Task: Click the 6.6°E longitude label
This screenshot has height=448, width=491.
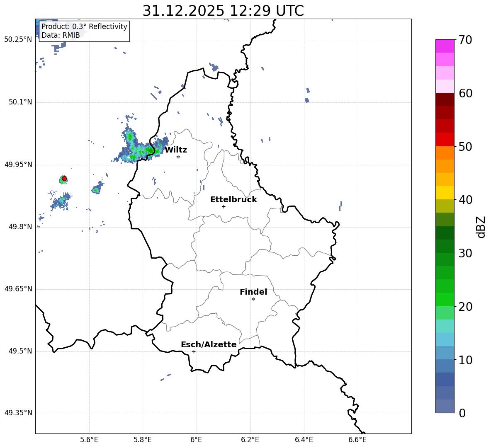Action: 357,440
